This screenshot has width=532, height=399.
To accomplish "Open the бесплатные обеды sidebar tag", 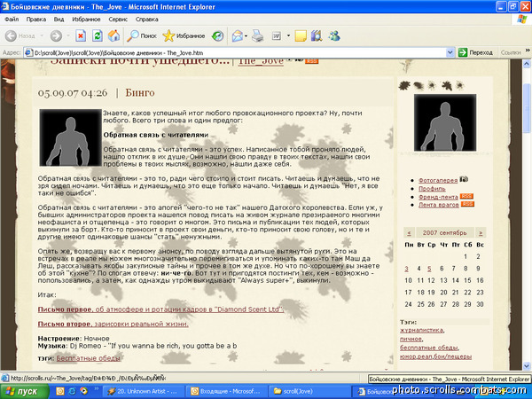I will [429, 348].
